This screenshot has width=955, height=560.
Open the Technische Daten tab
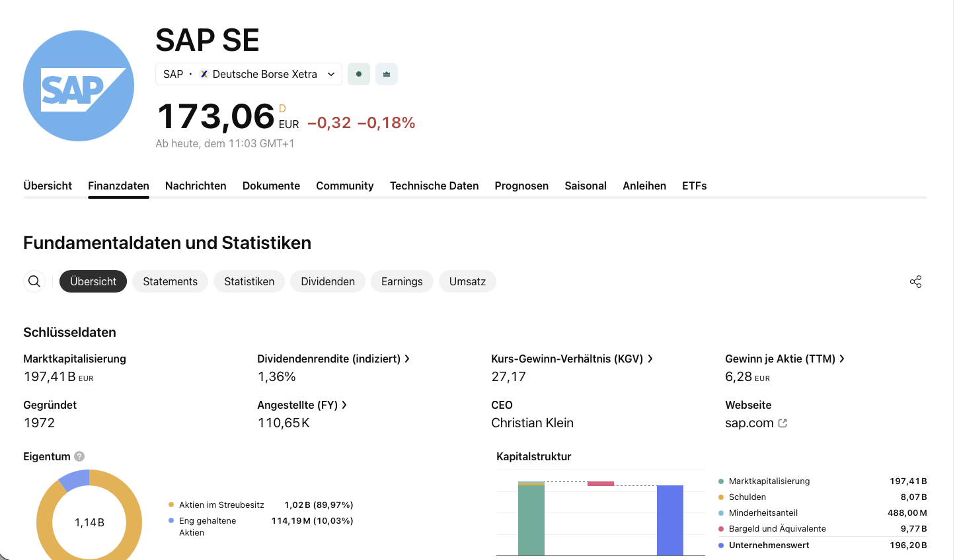(434, 186)
